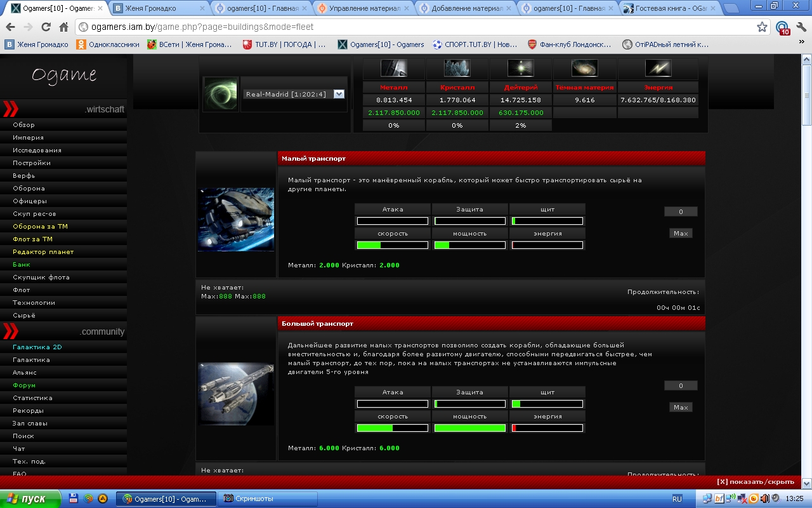This screenshot has width=812, height=508.
Task: Click the RU language indicator
Action: pyautogui.click(x=677, y=499)
